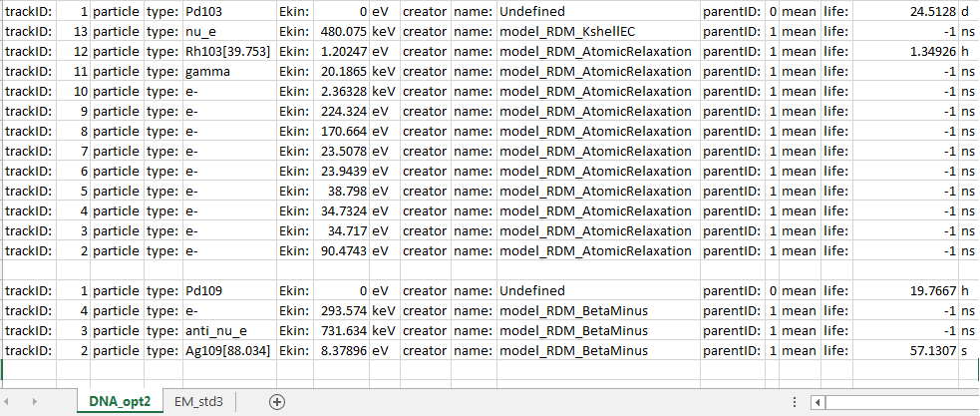980x416 pixels.
Task: Select cell with value 293.574
Action: coord(341,311)
